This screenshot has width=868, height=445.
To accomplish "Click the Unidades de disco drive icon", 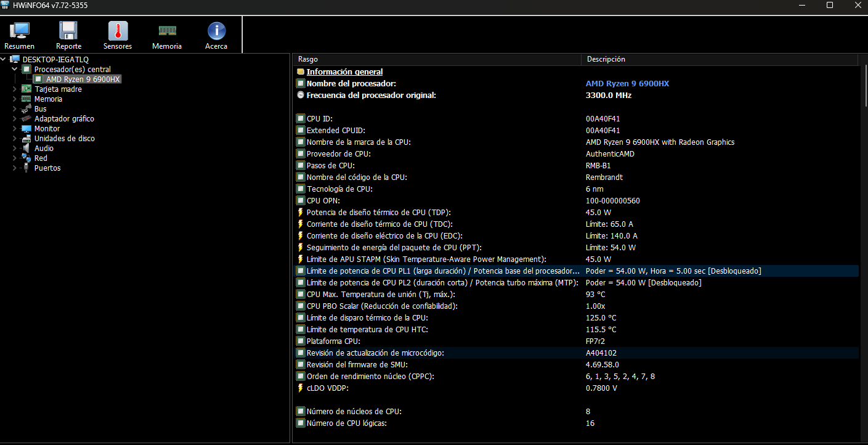I will click(26, 138).
